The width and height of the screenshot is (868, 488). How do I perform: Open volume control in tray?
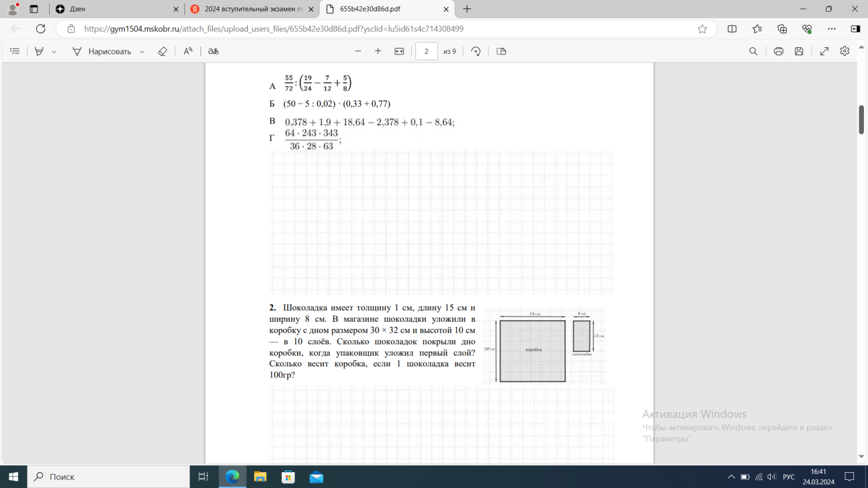pos(771,477)
